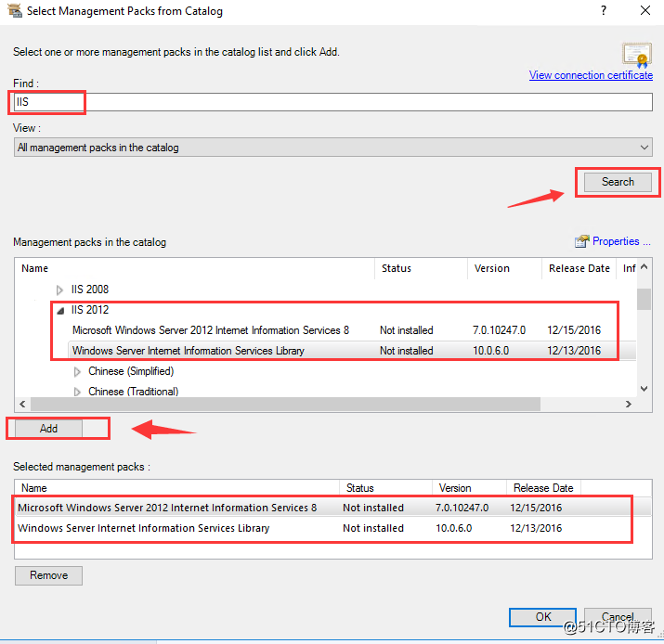Select Windows Server IIS Library in selected packs

click(332, 528)
